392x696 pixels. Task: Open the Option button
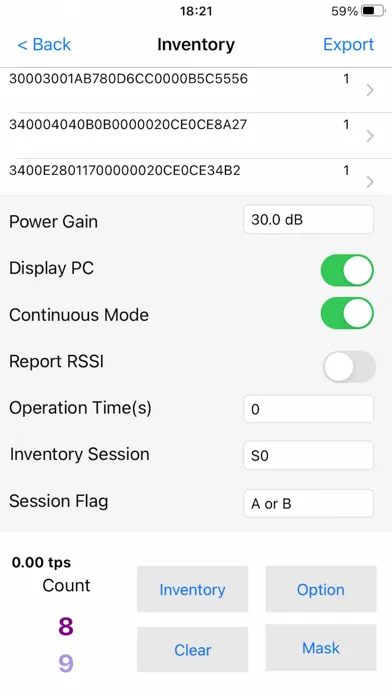pyautogui.click(x=321, y=589)
